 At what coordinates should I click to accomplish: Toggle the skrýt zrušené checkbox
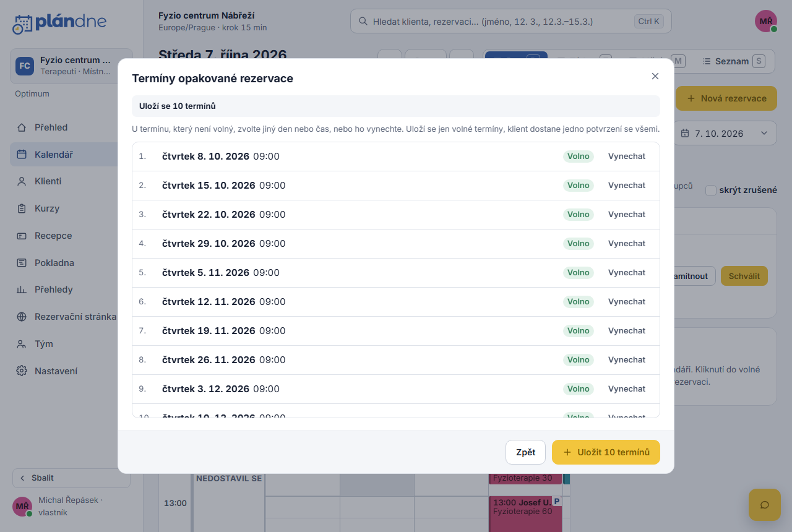point(711,191)
